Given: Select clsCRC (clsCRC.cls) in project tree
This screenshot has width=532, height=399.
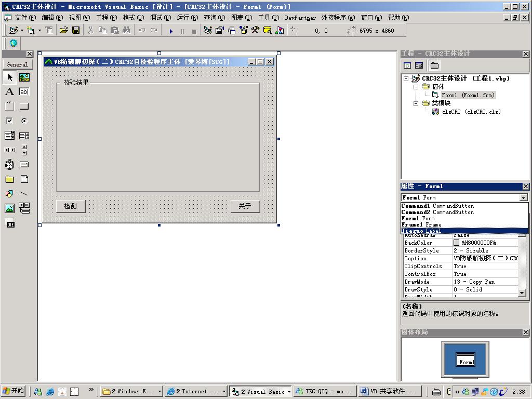Looking at the screenshot, I should [x=471, y=112].
